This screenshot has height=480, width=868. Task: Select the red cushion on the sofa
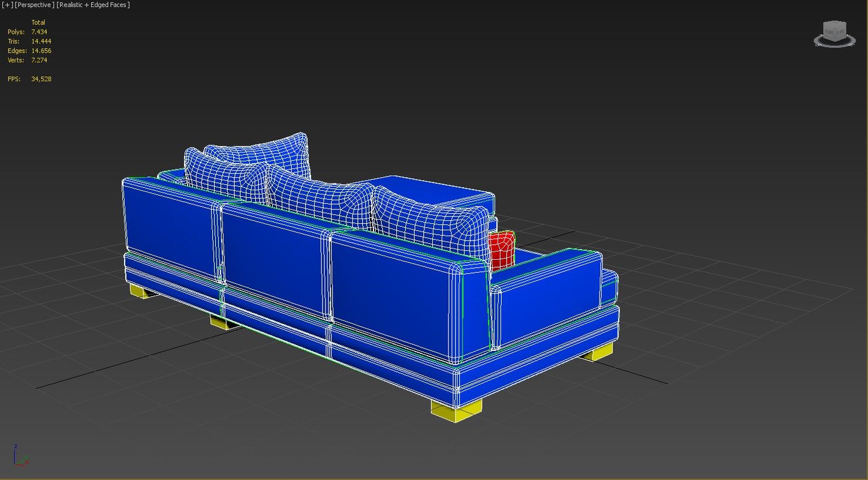pos(501,250)
